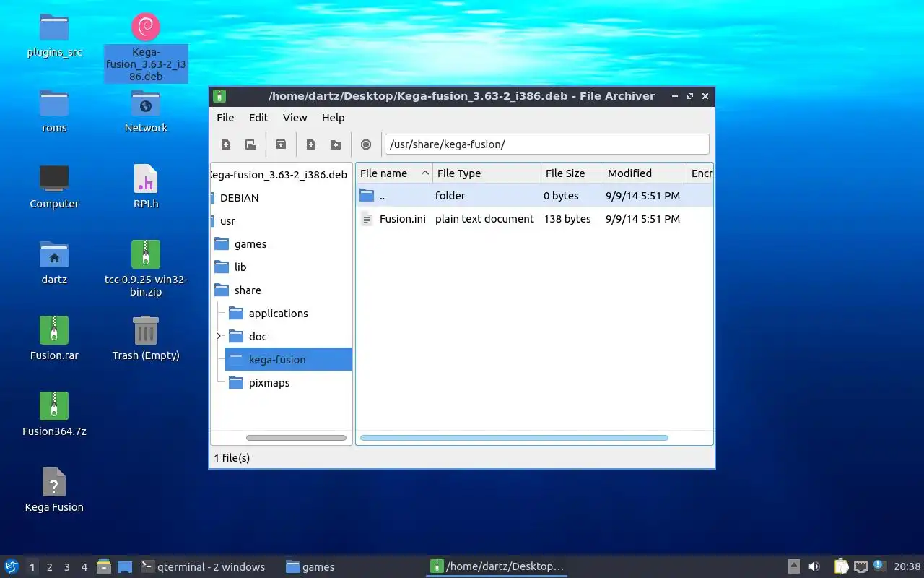
Task: Open the File menu
Action: [225, 118]
